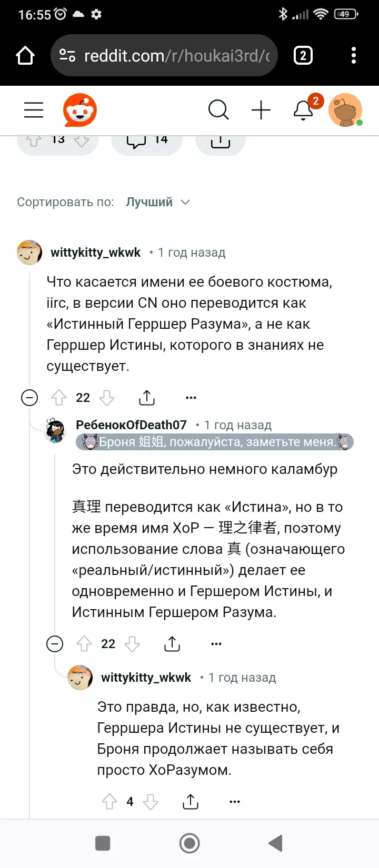Tap the browser home icon

[x=25, y=55]
